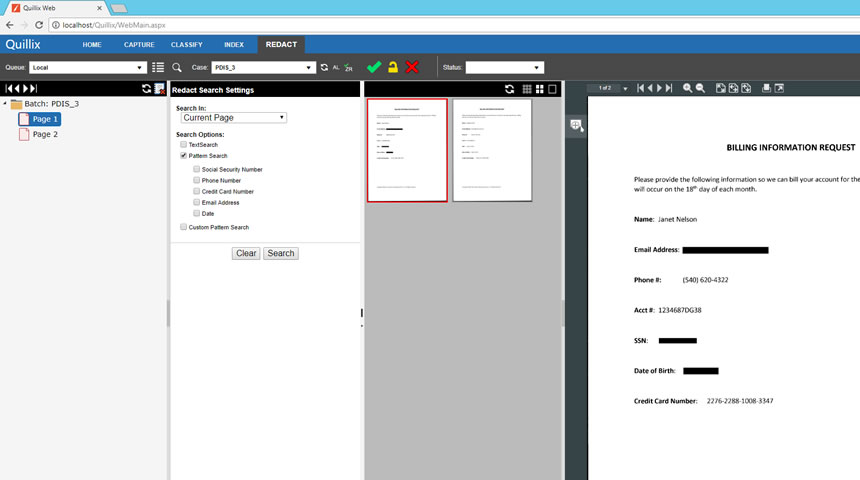Switch thumbnails to single-page view
This screenshot has width=860, height=480.
pyautogui.click(x=552, y=89)
